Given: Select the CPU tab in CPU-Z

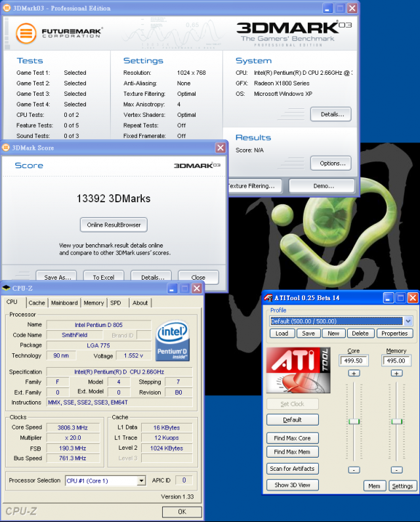Looking at the screenshot, I should tap(12, 301).
